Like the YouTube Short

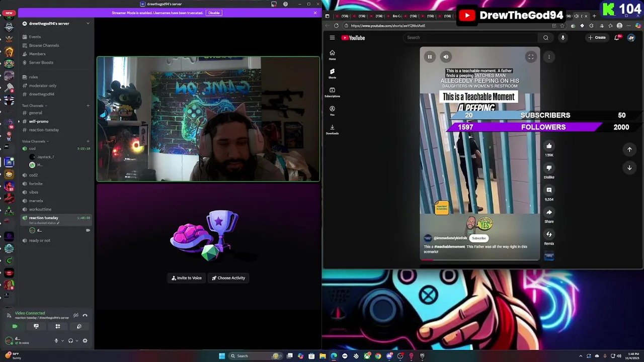click(x=549, y=146)
